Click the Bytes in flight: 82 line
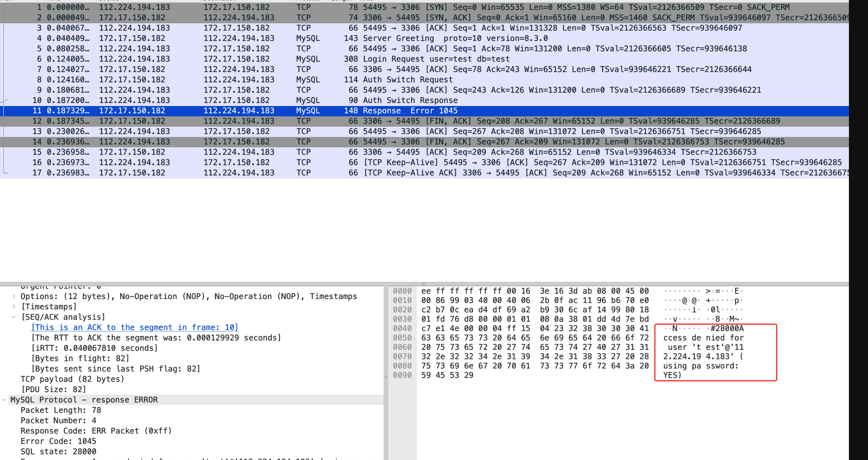The image size is (868, 460). tap(81, 358)
